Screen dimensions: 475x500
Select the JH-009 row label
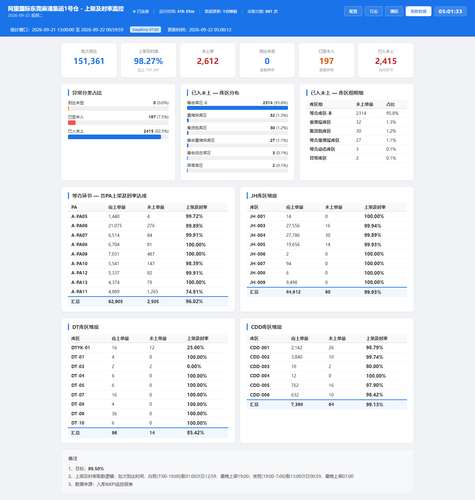pos(258,282)
